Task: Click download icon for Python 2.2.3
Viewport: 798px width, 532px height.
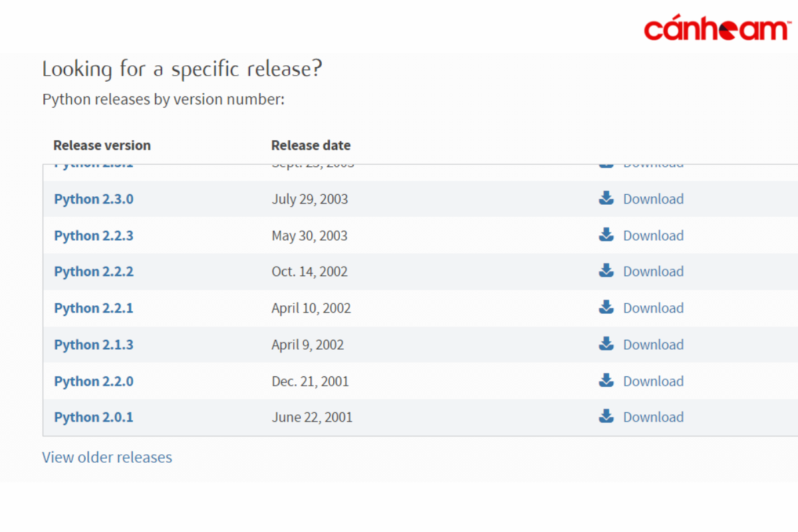Action: (x=606, y=235)
